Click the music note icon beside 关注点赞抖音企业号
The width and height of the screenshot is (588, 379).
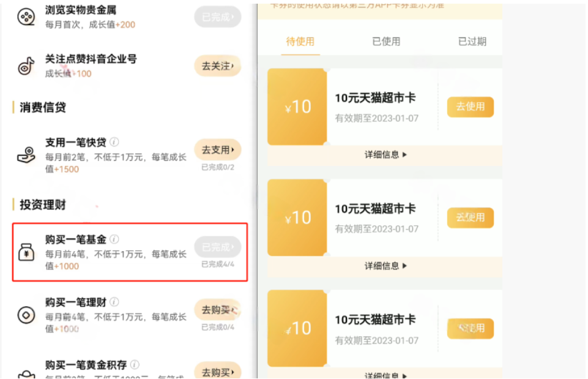pos(25,66)
